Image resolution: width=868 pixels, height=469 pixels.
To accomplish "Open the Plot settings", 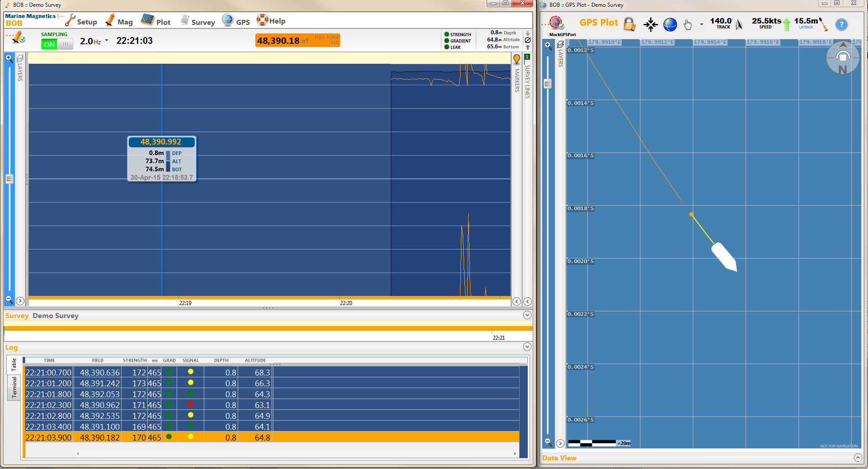I will (148, 19).
